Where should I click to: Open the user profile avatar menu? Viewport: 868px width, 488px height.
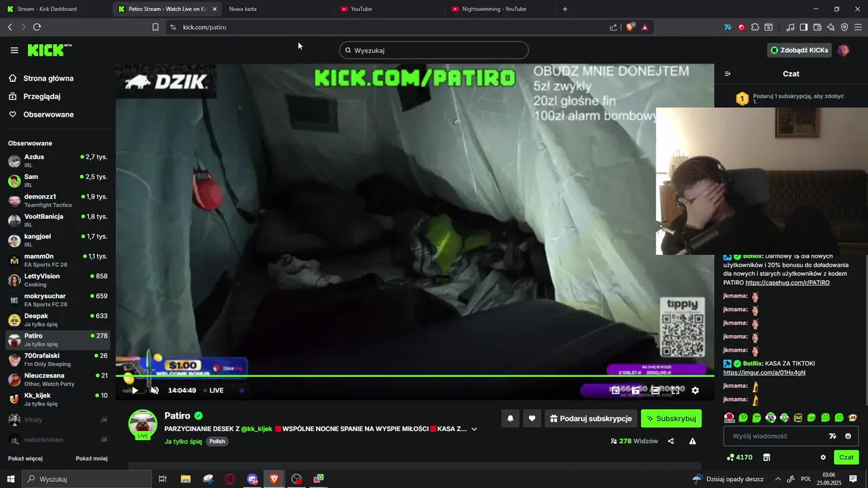click(x=844, y=50)
